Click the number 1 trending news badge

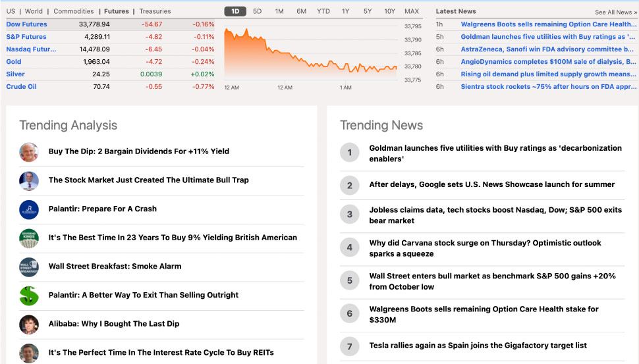[350, 153]
